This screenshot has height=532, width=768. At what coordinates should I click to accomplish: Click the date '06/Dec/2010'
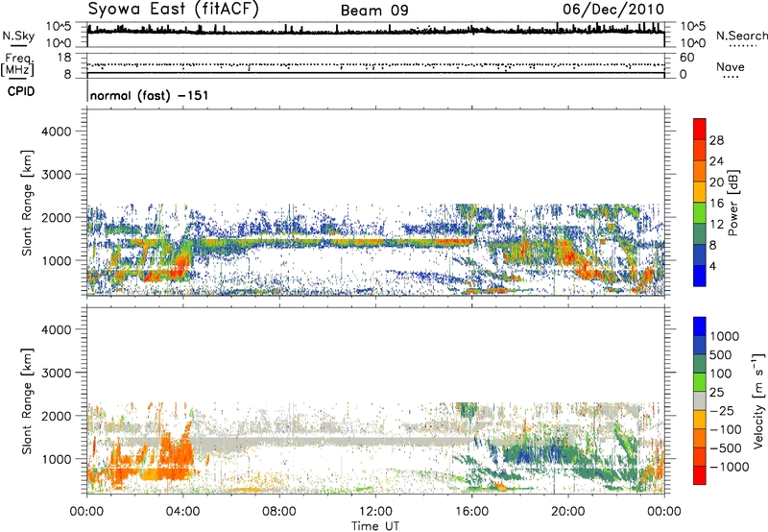(613, 10)
